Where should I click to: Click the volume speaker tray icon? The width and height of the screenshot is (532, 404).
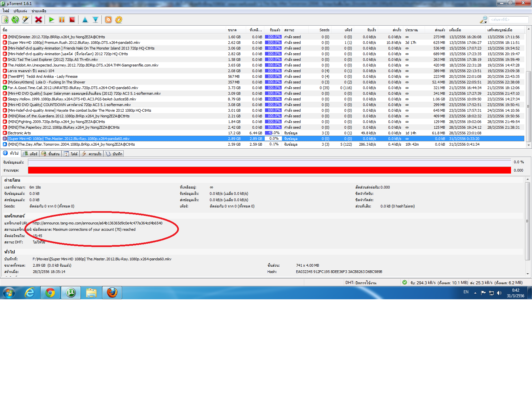tap(499, 293)
